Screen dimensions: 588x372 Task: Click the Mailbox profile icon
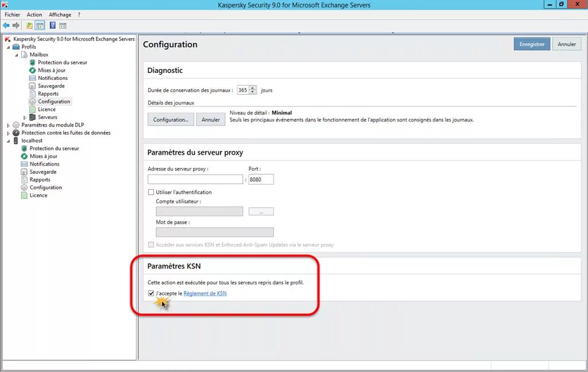coord(24,55)
